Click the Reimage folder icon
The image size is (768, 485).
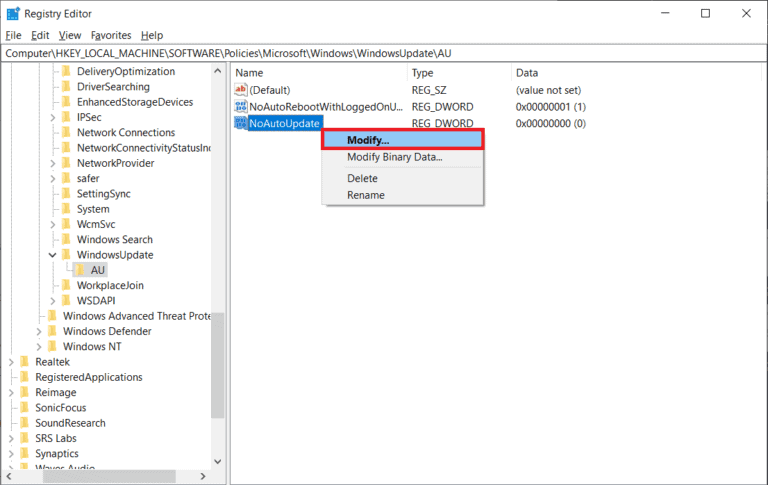click(x=25, y=392)
